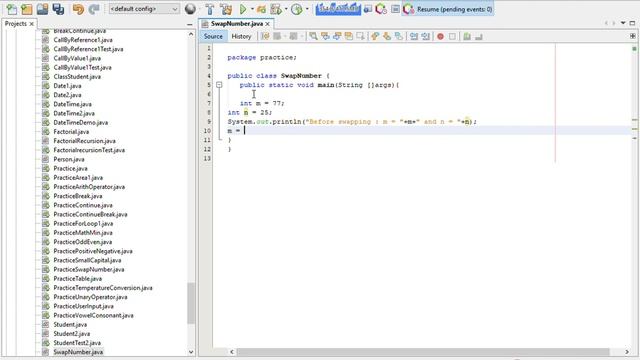The width and height of the screenshot is (640, 360).
Task: Click editor horizontal scrollbar right arrow
Action: coord(627,352)
